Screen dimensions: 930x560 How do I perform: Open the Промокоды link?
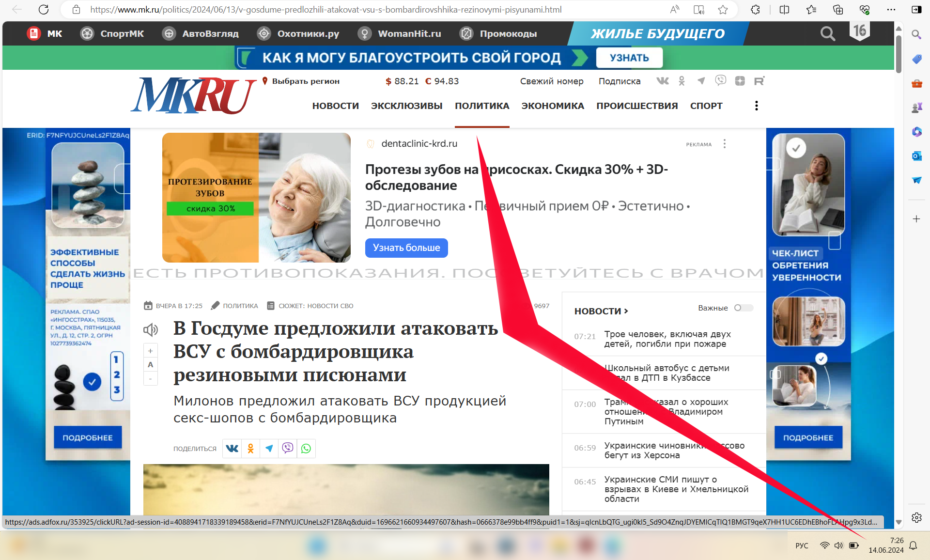pyautogui.click(x=498, y=33)
